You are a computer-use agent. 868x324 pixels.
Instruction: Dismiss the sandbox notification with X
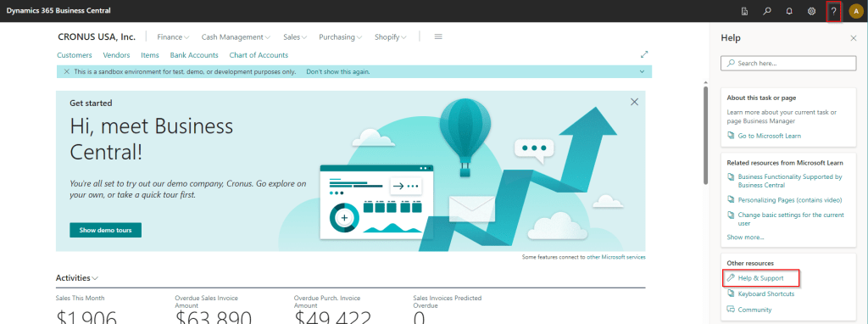click(66, 71)
